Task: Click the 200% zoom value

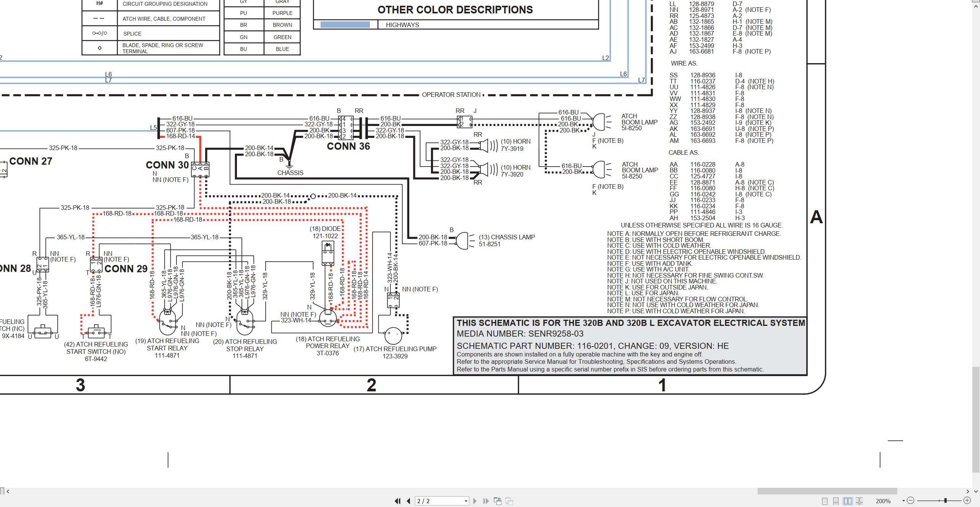Action: pos(883,501)
